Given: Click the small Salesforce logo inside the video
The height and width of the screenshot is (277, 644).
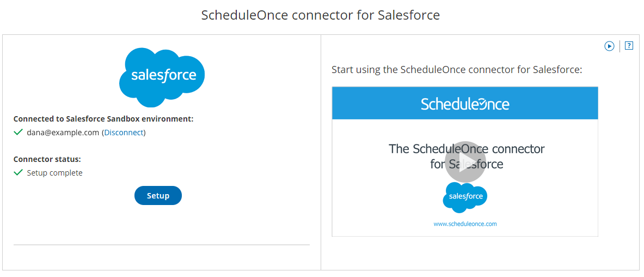Looking at the screenshot, I should coord(465,197).
